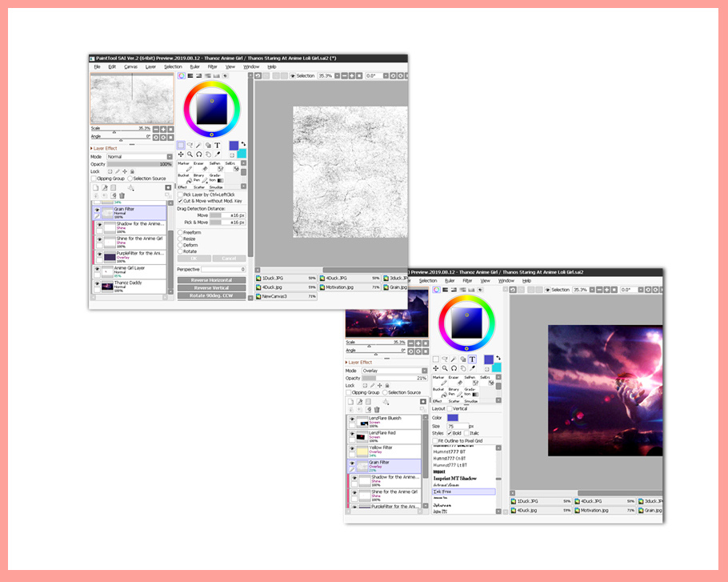Select the eyedropper tool in lower window
The image size is (728, 582).
click(472, 368)
